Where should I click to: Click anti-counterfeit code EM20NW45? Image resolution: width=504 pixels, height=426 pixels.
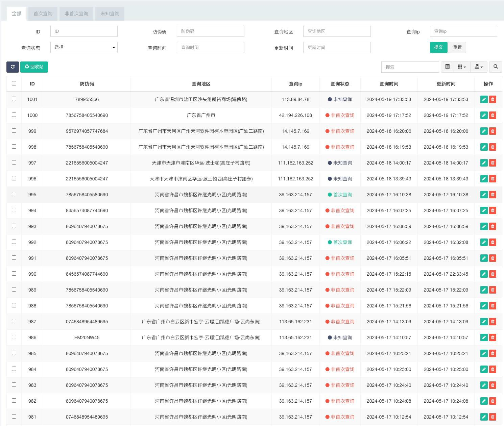tap(87, 337)
